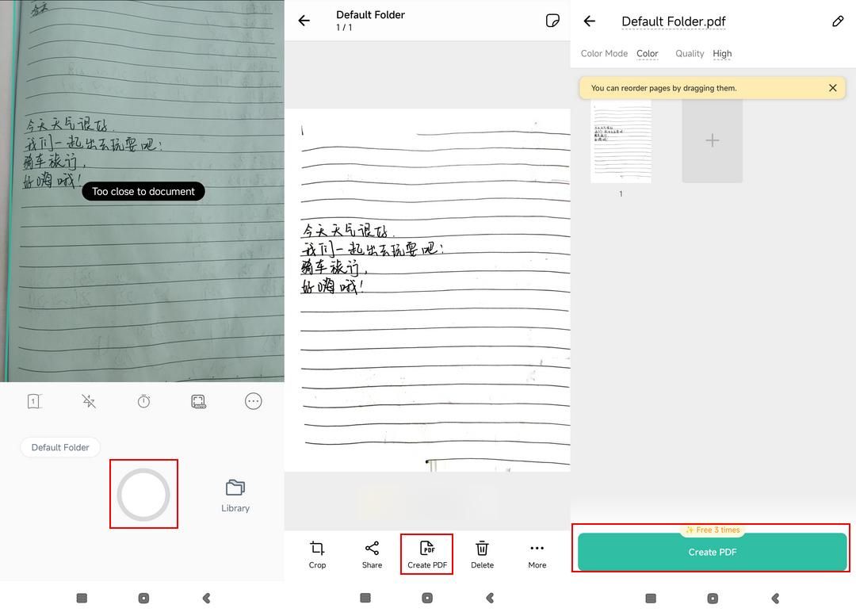
Task: Dismiss the reorder pages notification
Action: point(832,88)
